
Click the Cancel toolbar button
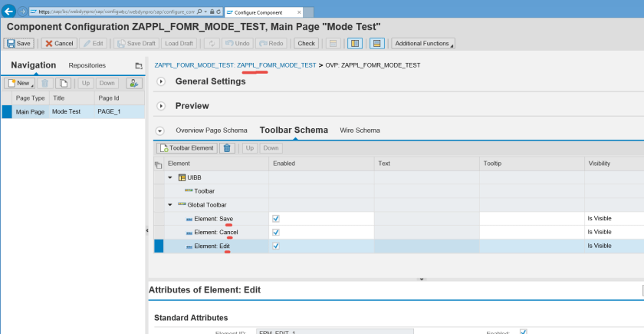point(59,43)
